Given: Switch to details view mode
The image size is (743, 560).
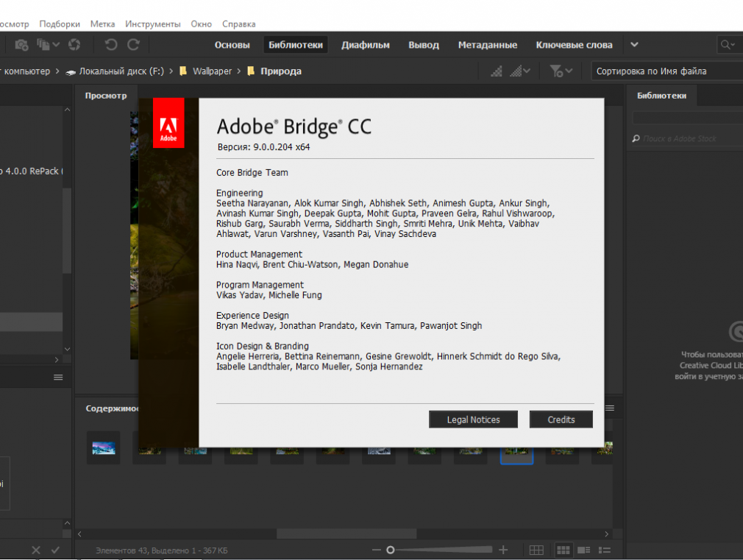Looking at the screenshot, I should (x=584, y=550).
